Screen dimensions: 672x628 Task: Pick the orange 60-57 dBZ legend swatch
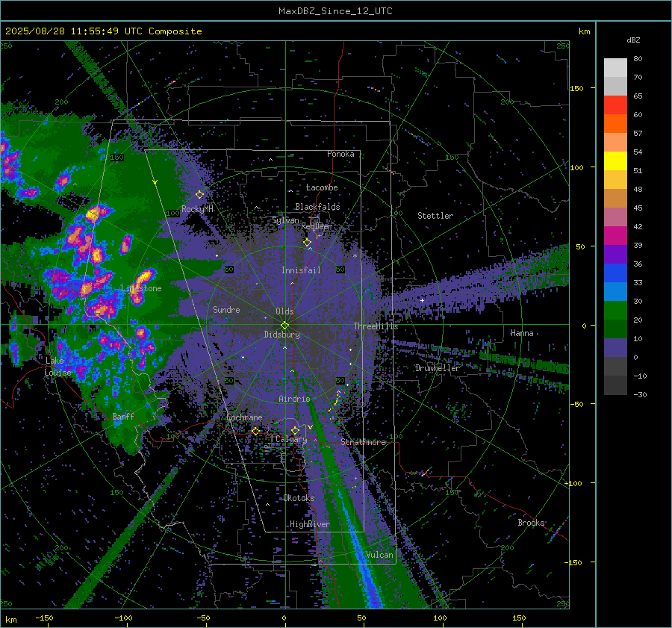615,124
